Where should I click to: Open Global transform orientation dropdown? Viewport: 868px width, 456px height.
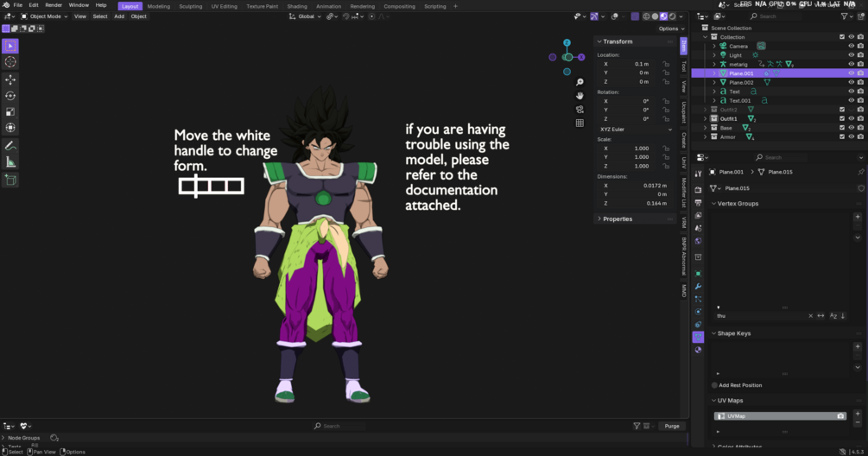(305, 16)
